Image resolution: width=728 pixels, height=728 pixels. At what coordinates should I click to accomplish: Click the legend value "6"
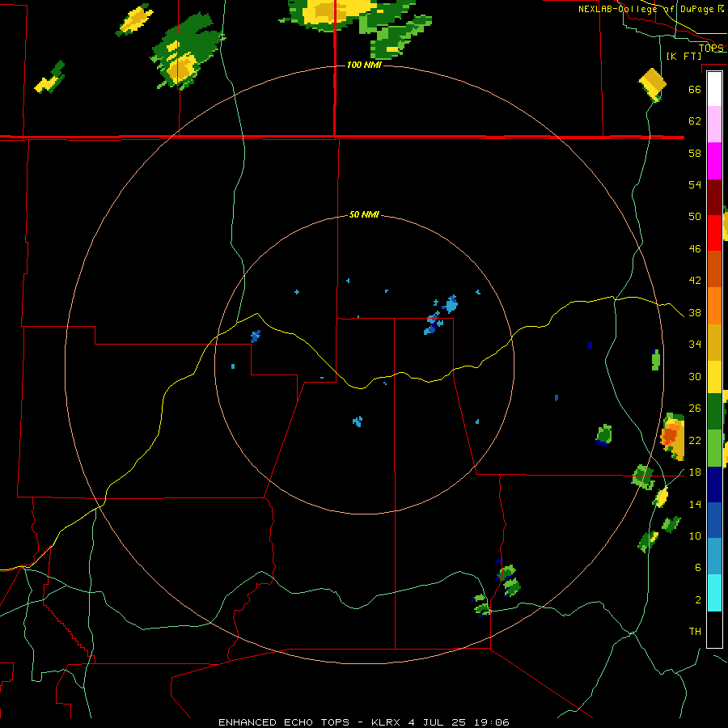coord(697,568)
